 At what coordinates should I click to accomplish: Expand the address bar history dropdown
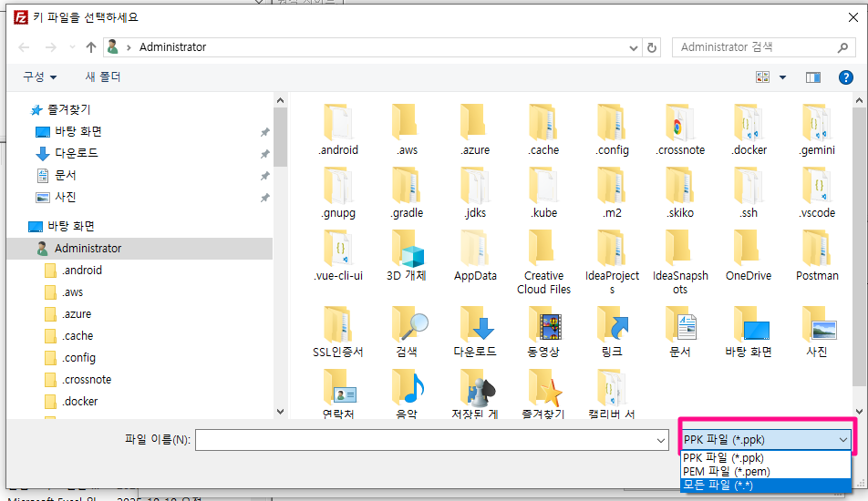634,48
